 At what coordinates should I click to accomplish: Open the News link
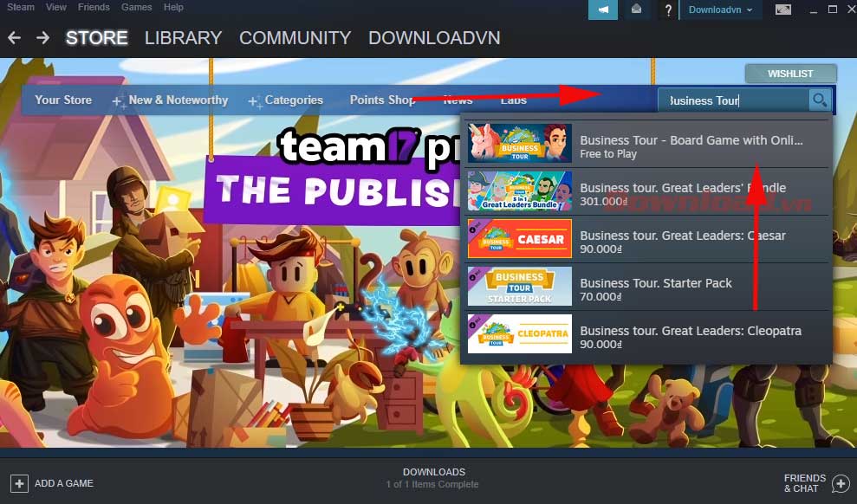(458, 100)
